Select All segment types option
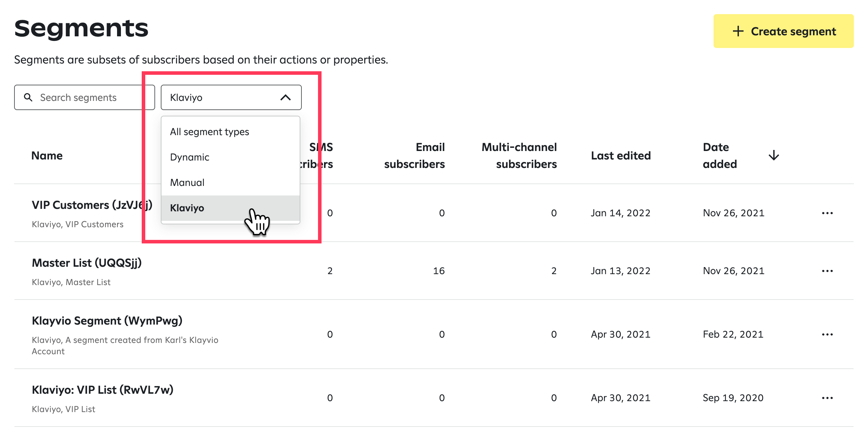The image size is (868, 441). click(231, 132)
